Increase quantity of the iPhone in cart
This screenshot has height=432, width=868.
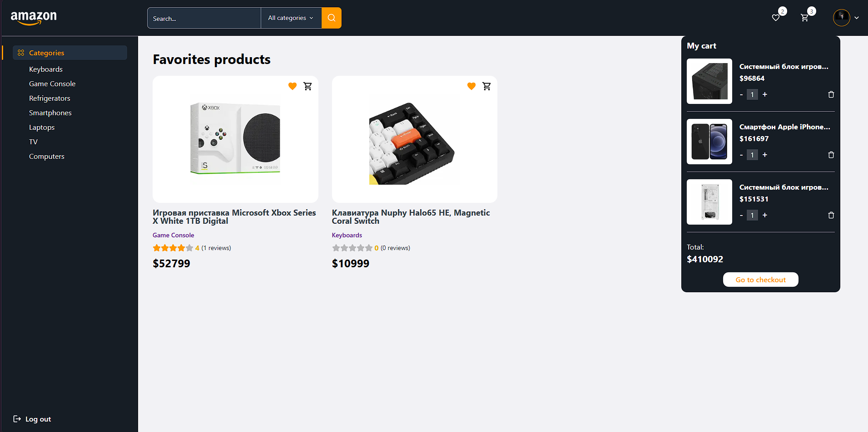[765, 155]
